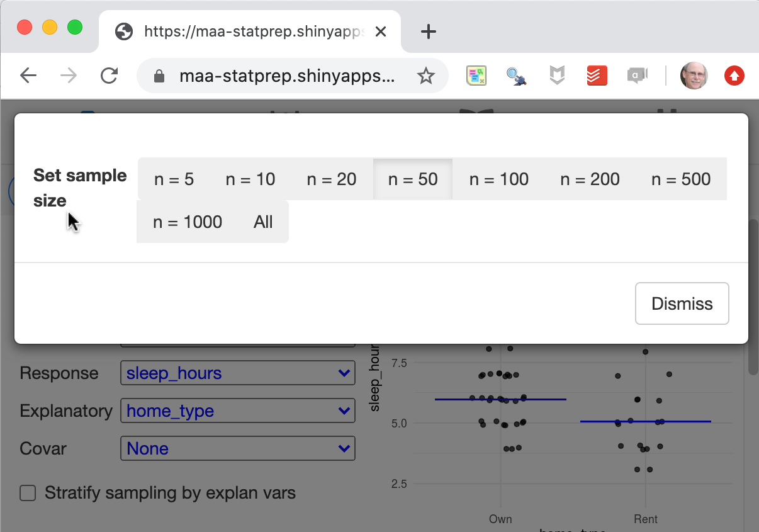Open the Explanatory home_type dropdown
Viewport: 759px width, 532px height.
(237, 411)
